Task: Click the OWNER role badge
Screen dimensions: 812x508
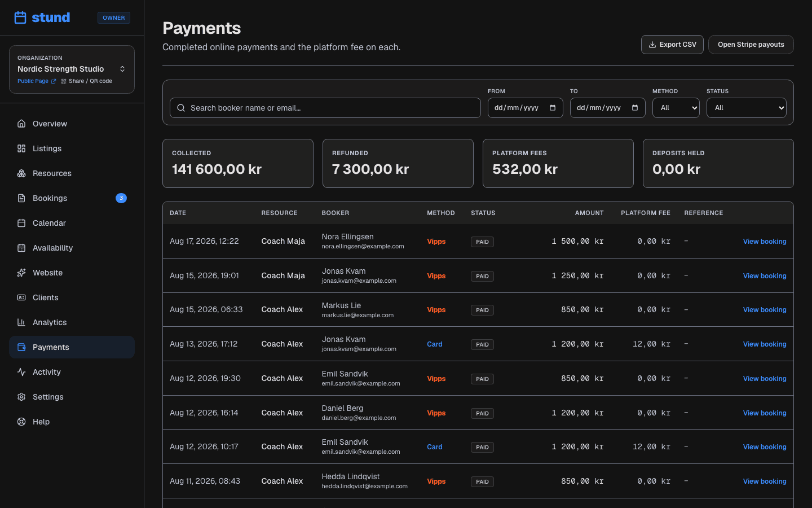Action: tap(114, 18)
